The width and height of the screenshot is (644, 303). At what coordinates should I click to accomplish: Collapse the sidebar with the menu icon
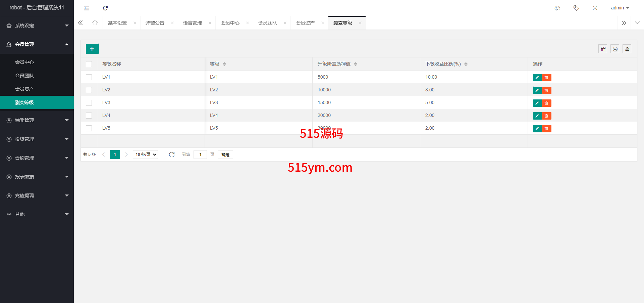tap(87, 8)
